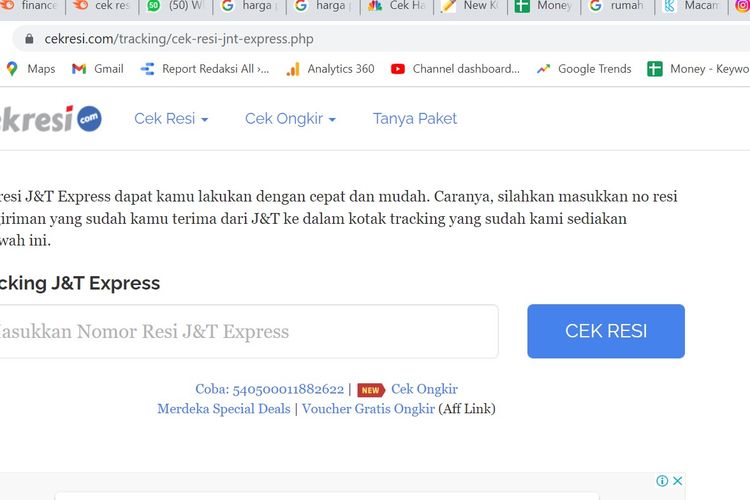Image resolution: width=750 pixels, height=500 pixels.
Task: Open the Analytics 360 bookmark
Action: [330, 69]
